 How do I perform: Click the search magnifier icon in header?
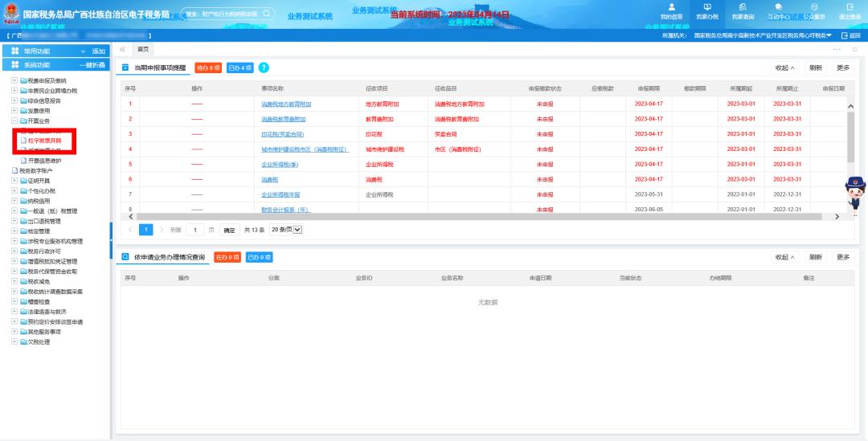point(266,14)
